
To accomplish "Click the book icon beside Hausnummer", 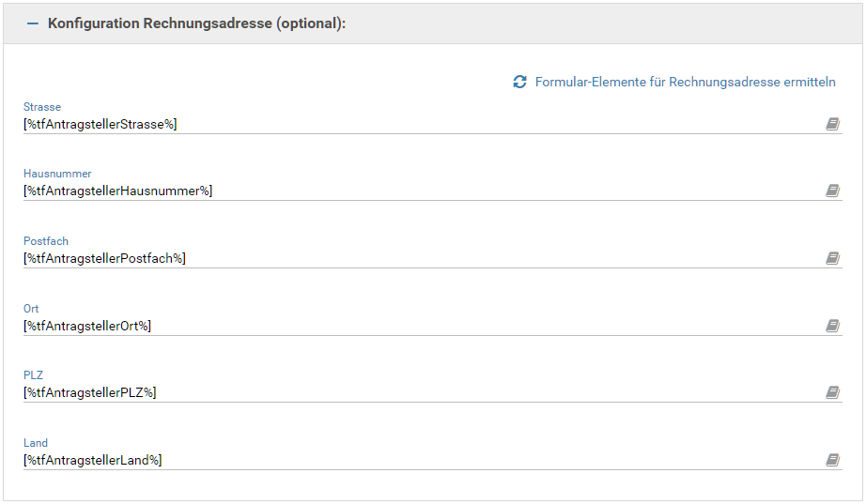I will coord(832,191).
